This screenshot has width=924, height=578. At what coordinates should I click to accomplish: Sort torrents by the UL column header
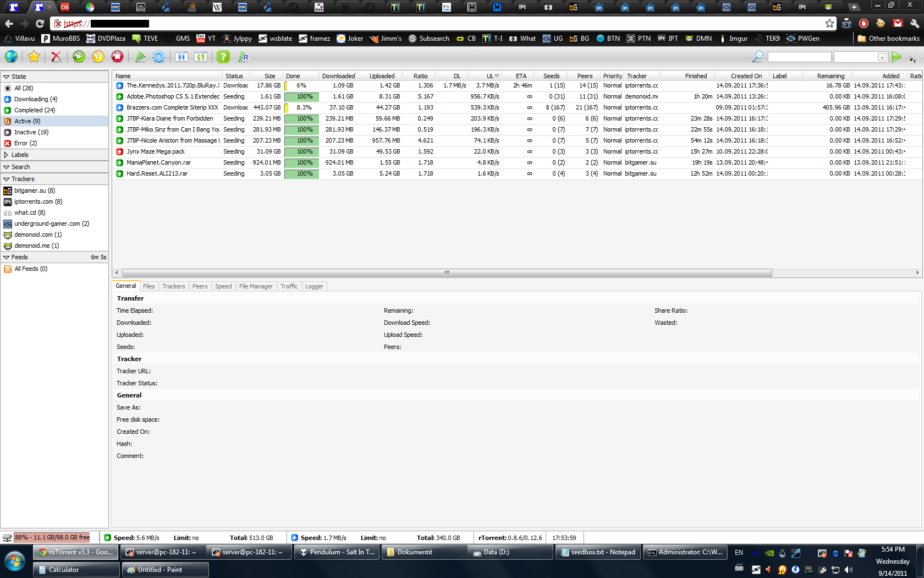pos(490,76)
